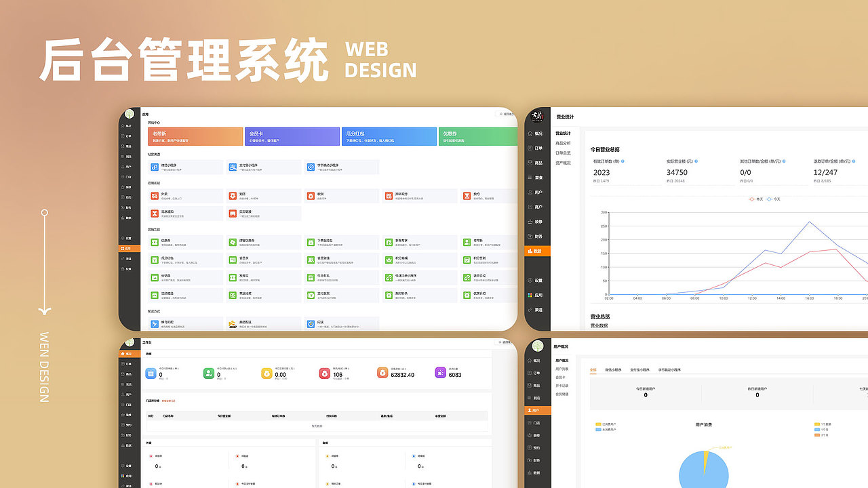This screenshot has width=868, height=488.
Task: Select 概况 in workbench window sidebar
Action: [130, 354]
